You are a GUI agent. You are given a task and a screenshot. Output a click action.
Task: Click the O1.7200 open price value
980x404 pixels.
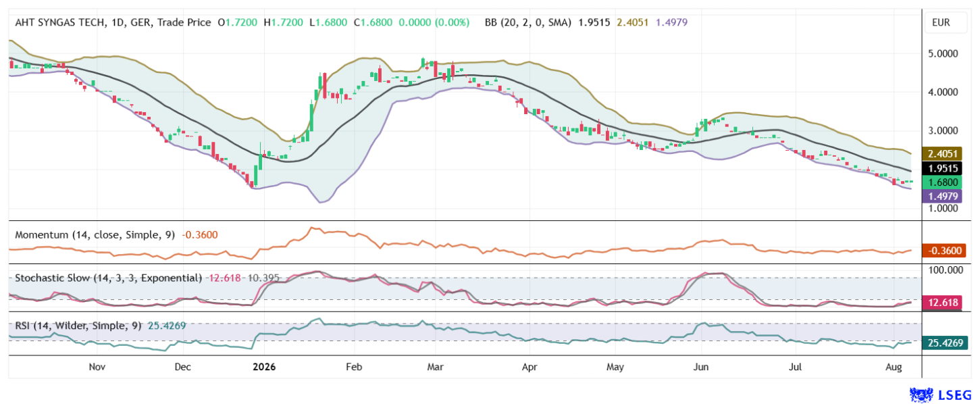click(x=236, y=22)
